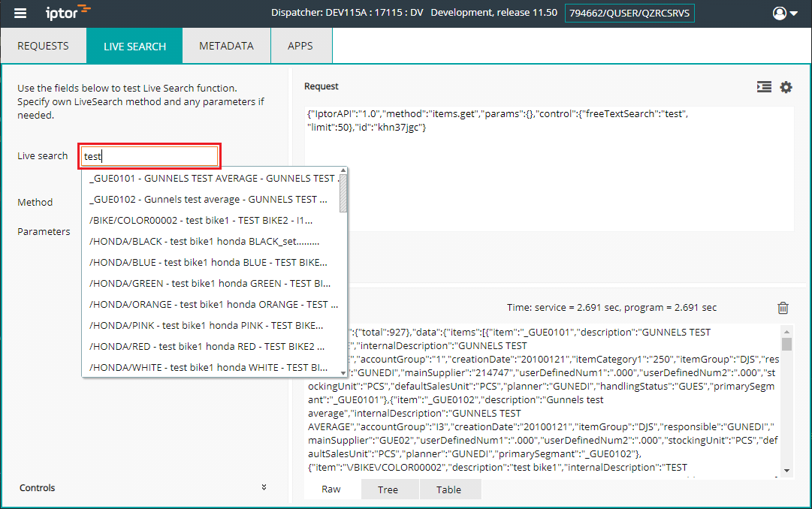812x509 pixels.
Task: Click dropdown list scroll-up arrow
Action: 343,170
